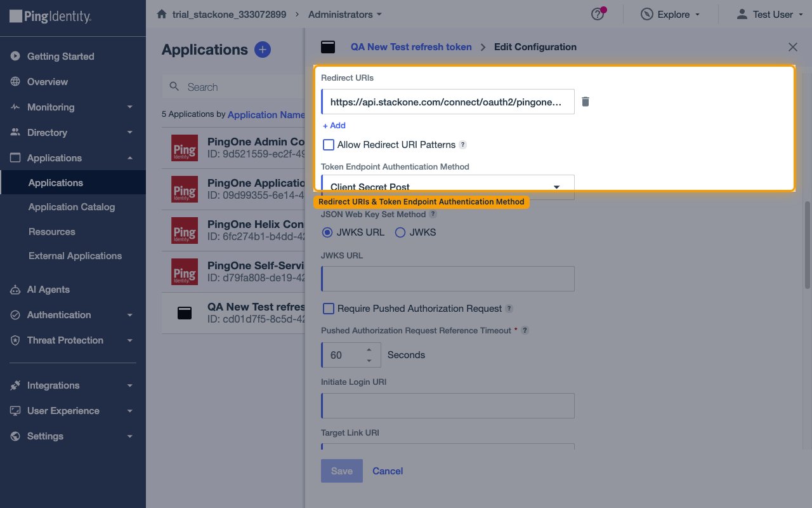812x508 pixels.
Task: Open Resources in sidebar
Action: (x=52, y=232)
